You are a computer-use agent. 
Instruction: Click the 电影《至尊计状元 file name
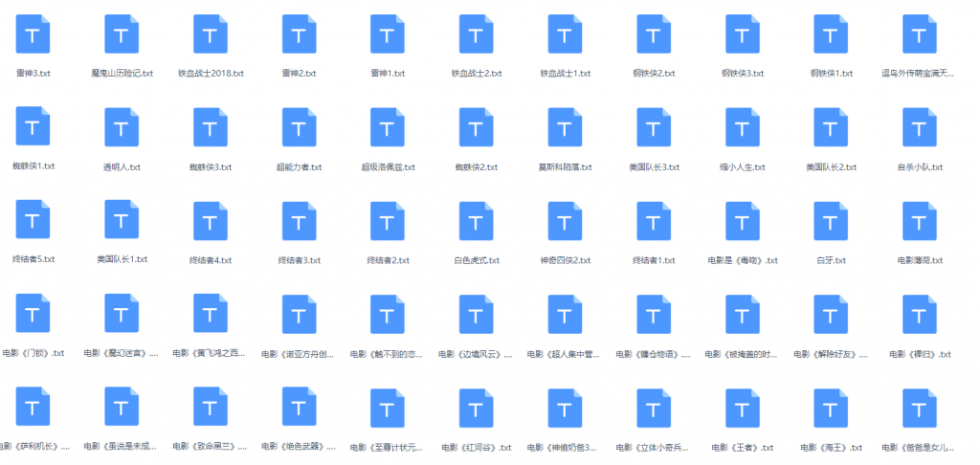[388, 448]
